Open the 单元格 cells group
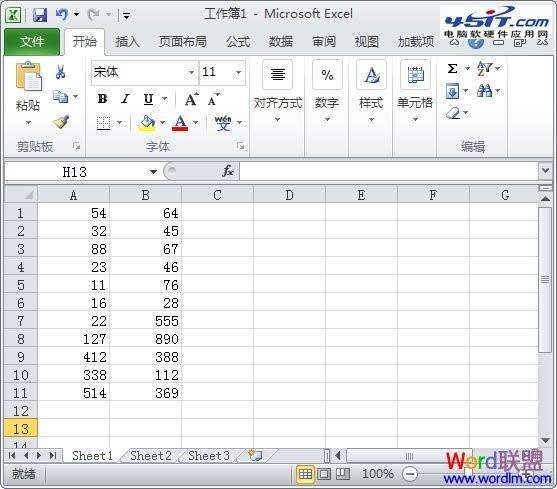The width and height of the screenshot is (557, 489). pyautogui.click(x=415, y=92)
